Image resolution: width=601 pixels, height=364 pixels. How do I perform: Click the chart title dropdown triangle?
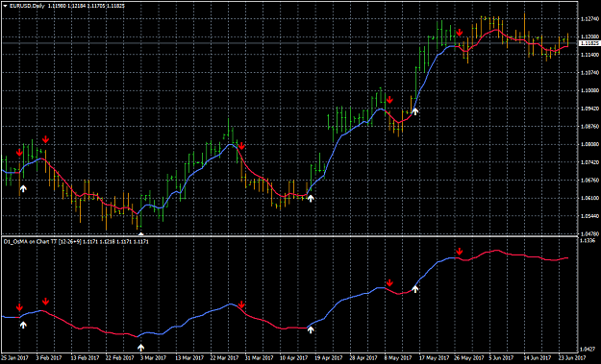point(5,6)
